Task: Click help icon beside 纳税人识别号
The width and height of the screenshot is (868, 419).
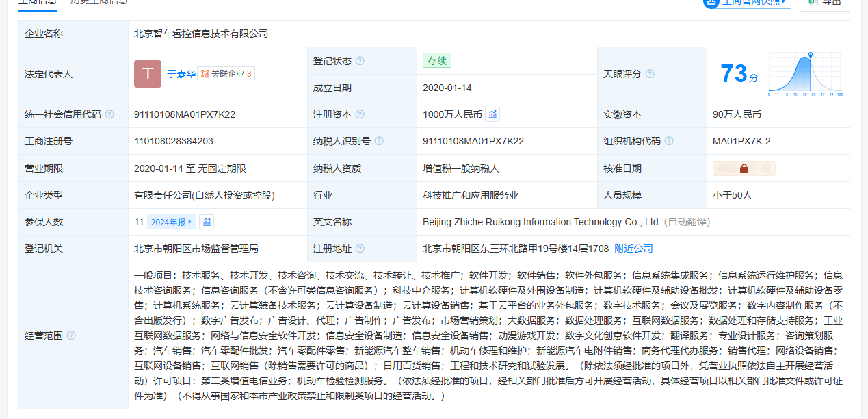Action: click(379, 141)
